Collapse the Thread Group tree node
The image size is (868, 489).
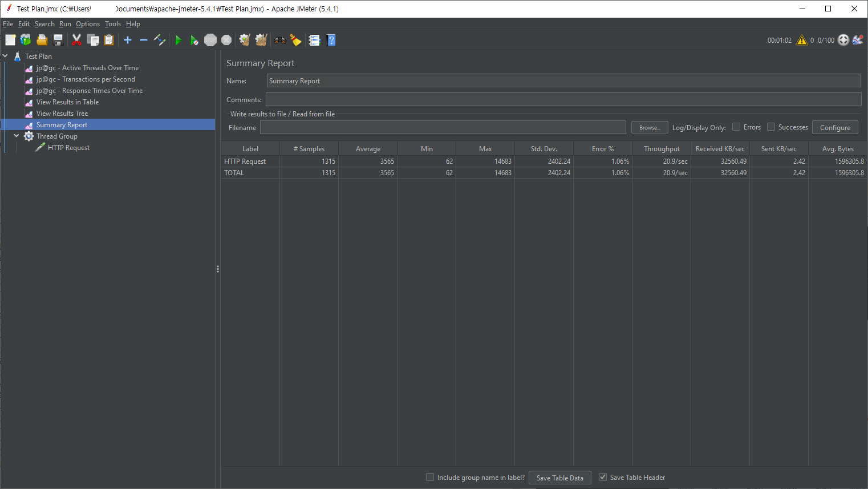[x=17, y=136]
